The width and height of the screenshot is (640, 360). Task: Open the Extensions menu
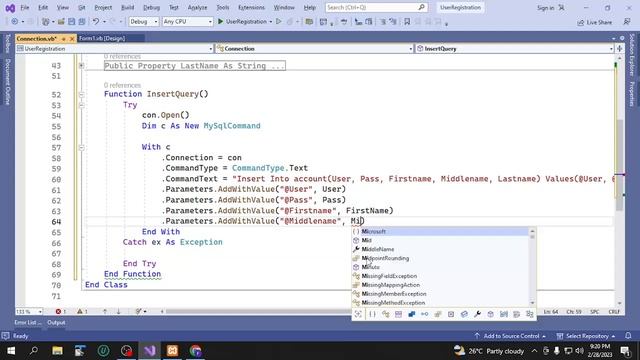coord(251,7)
